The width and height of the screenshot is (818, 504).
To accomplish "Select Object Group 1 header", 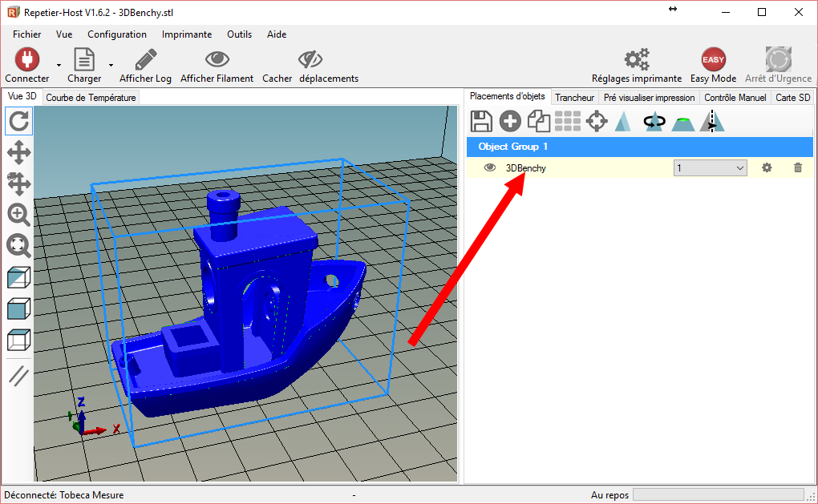I will point(640,147).
